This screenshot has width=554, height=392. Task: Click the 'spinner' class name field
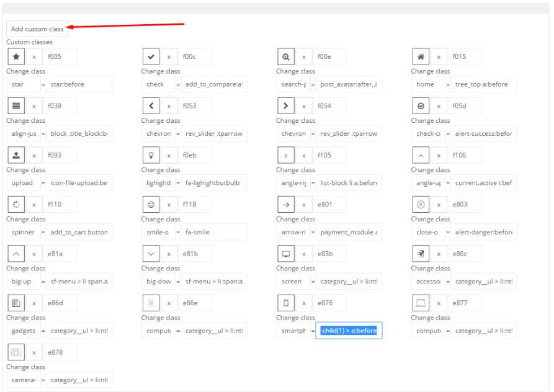[24, 232]
